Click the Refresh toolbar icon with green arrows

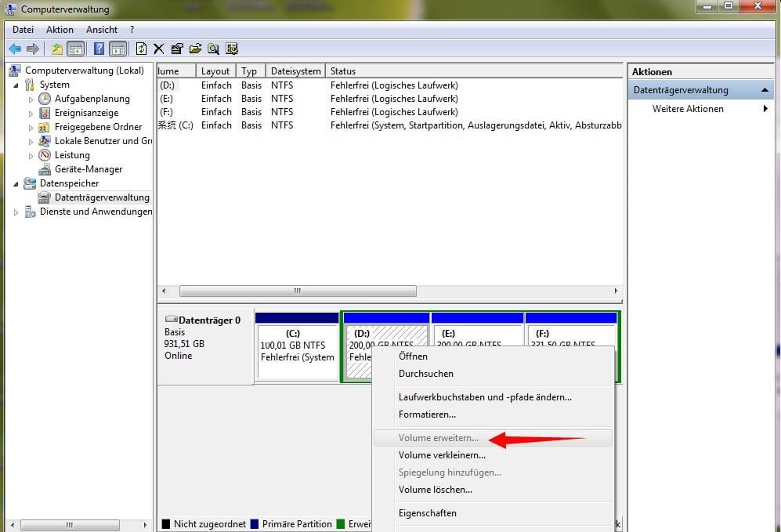pyautogui.click(x=142, y=49)
